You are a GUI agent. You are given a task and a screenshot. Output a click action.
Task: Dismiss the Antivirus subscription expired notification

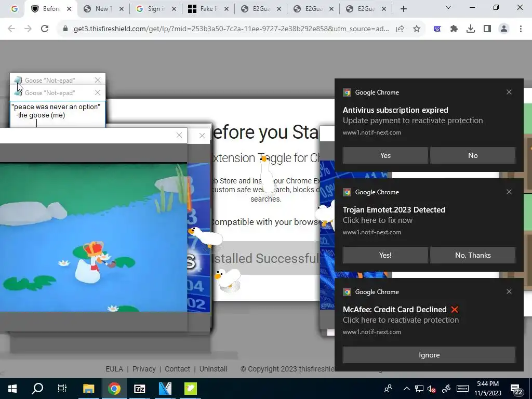(x=509, y=92)
